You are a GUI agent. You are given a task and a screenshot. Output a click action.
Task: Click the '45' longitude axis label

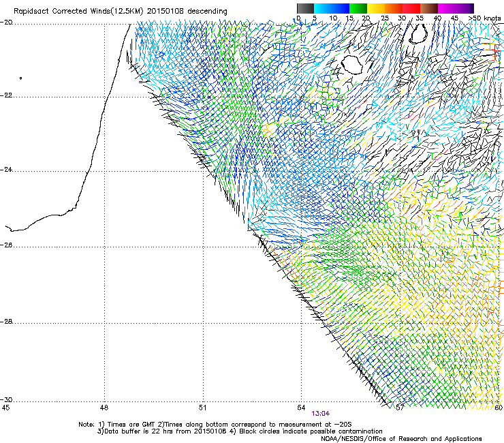point(5,408)
